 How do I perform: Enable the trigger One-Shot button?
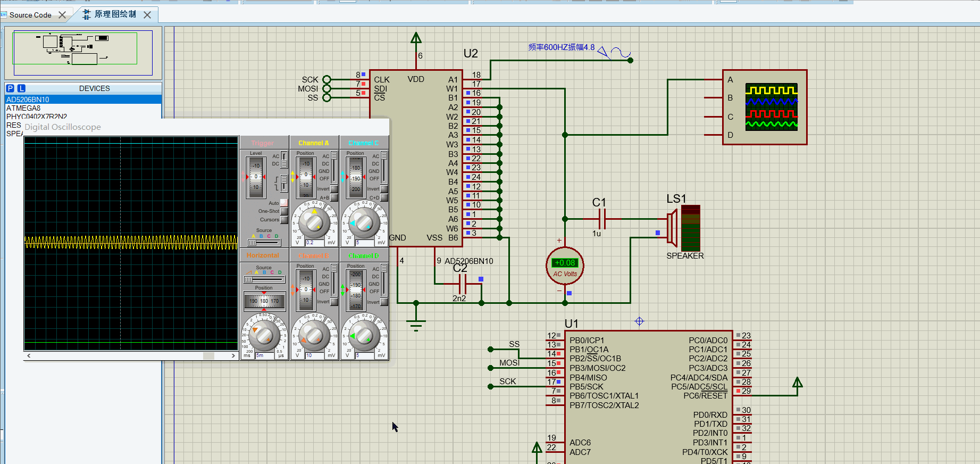pyautogui.click(x=284, y=211)
